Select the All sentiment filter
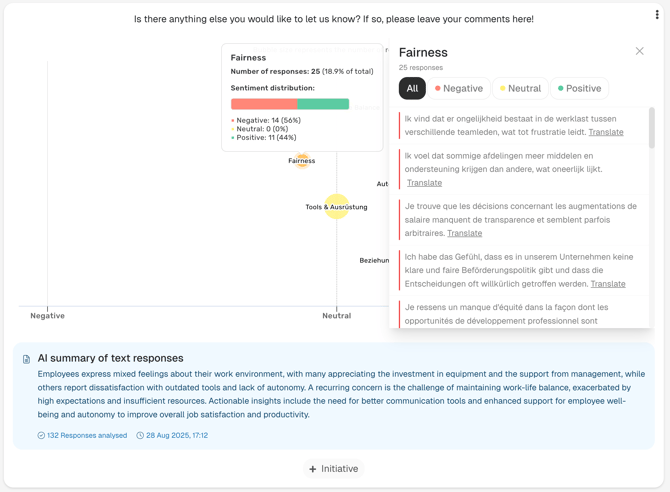Screen dimensions: 670x492 coord(412,88)
